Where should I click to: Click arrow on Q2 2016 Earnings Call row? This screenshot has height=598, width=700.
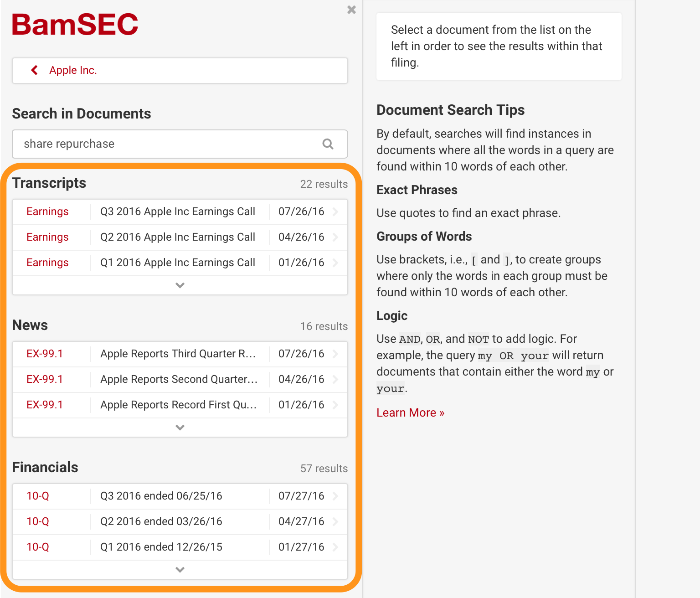click(x=335, y=237)
